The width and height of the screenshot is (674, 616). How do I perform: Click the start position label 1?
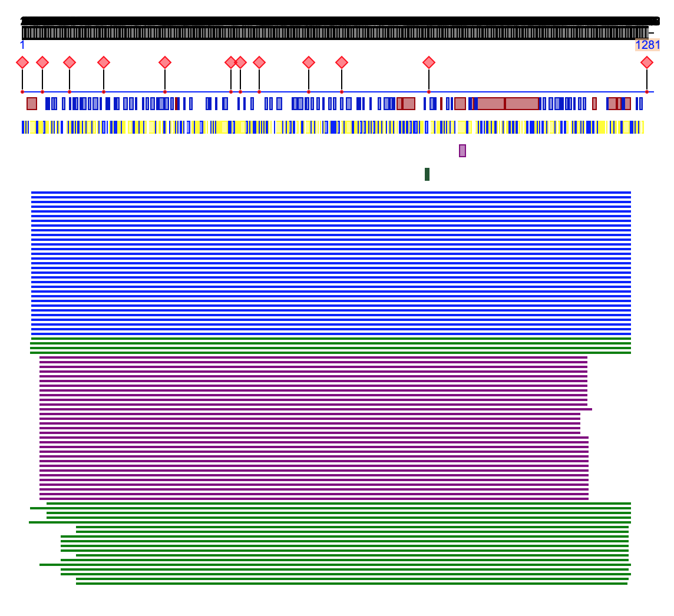22,45
